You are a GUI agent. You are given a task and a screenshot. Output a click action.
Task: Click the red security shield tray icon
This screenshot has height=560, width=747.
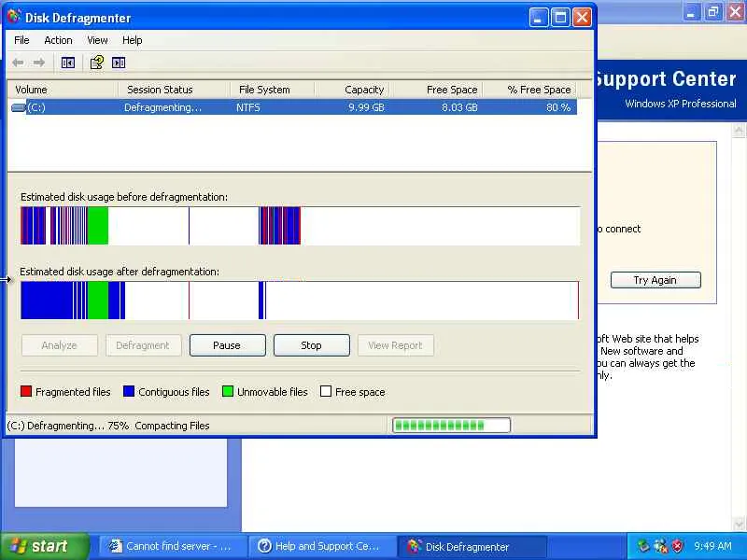[x=677, y=546]
